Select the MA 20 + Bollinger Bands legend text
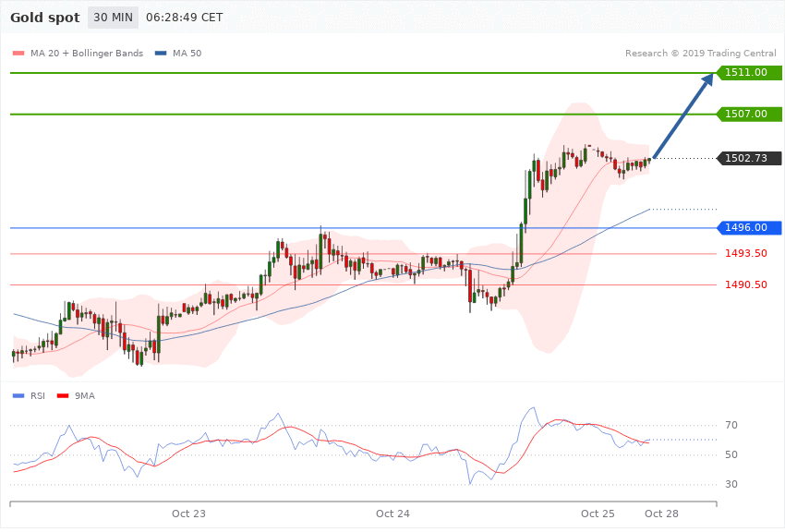The height and width of the screenshot is (532, 785). [87, 54]
